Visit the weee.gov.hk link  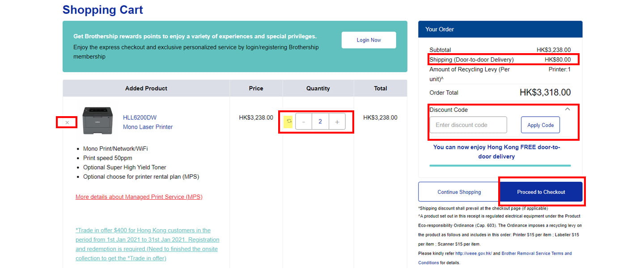[474, 253]
